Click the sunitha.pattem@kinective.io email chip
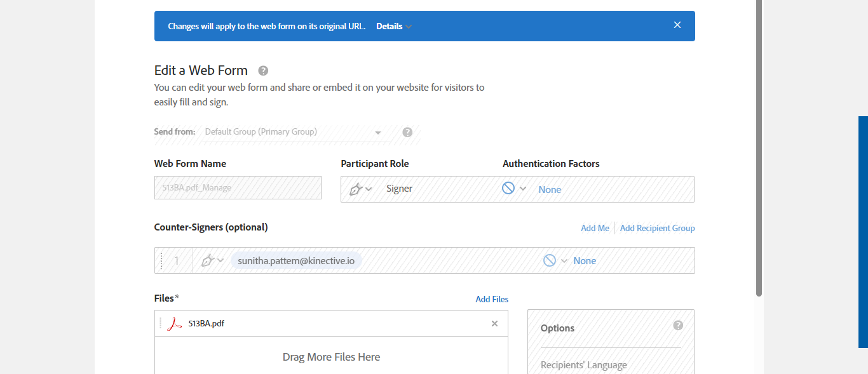The height and width of the screenshot is (374, 868). click(x=296, y=260)
